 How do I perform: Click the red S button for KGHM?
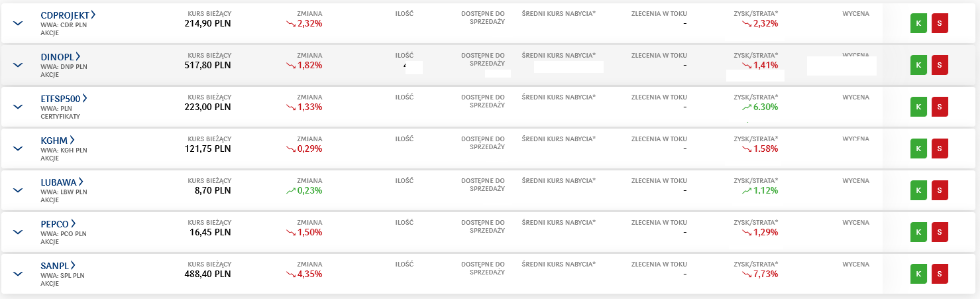pyautogui.click(x=940, y=149)
